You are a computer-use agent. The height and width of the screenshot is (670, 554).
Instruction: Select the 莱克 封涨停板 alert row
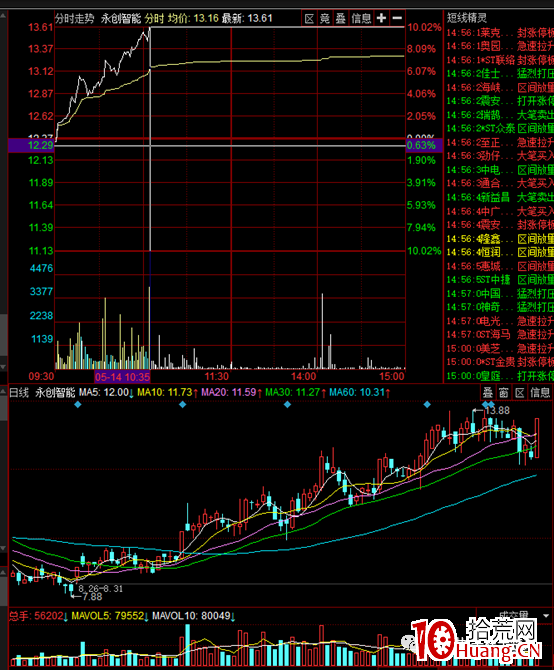coord(500,32)
